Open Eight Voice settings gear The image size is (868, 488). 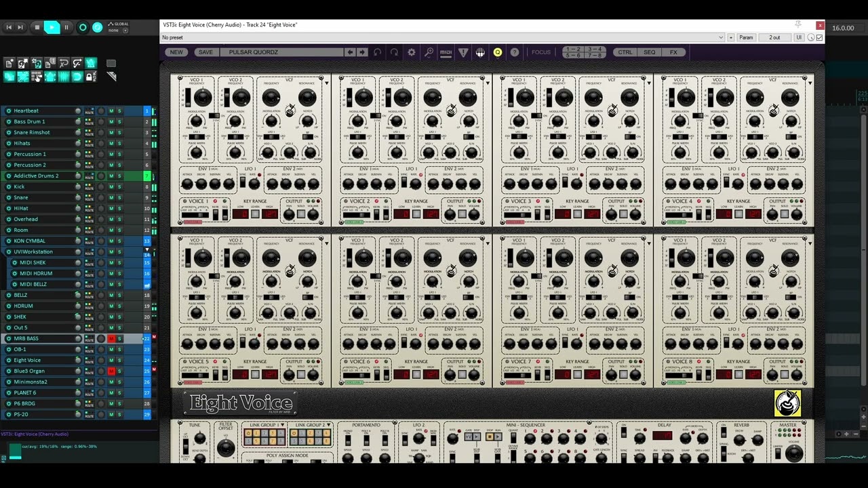coord(411,52)
